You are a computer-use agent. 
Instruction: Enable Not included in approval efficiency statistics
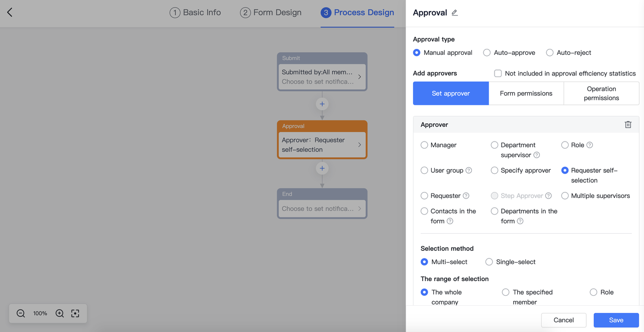pos(498,74)
